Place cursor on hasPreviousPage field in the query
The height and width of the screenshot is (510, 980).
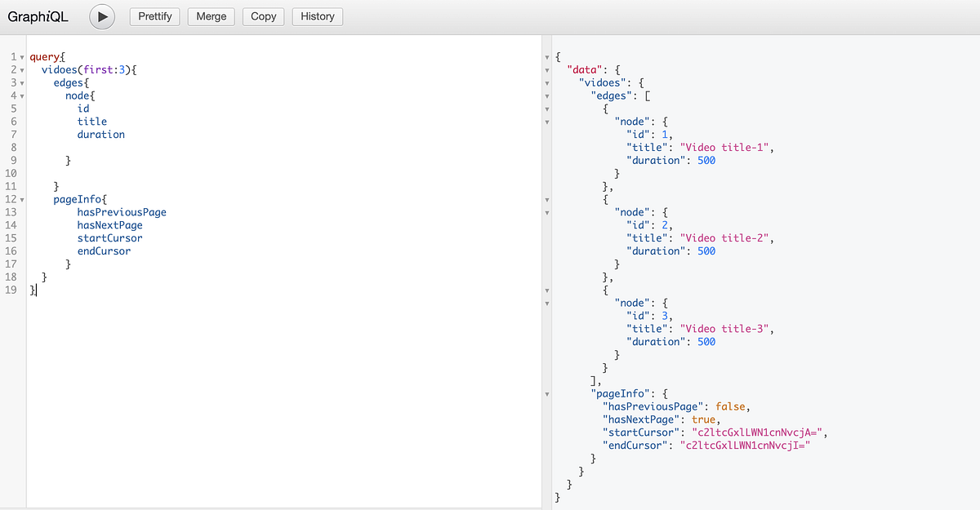(x=122, y=212)
